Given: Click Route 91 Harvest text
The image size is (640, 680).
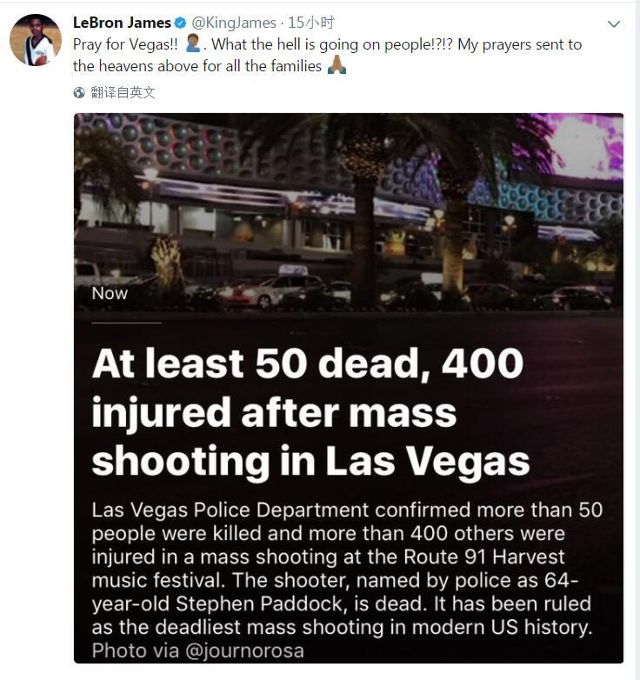Looking at the screenshot, I should (x=484, y=557).
